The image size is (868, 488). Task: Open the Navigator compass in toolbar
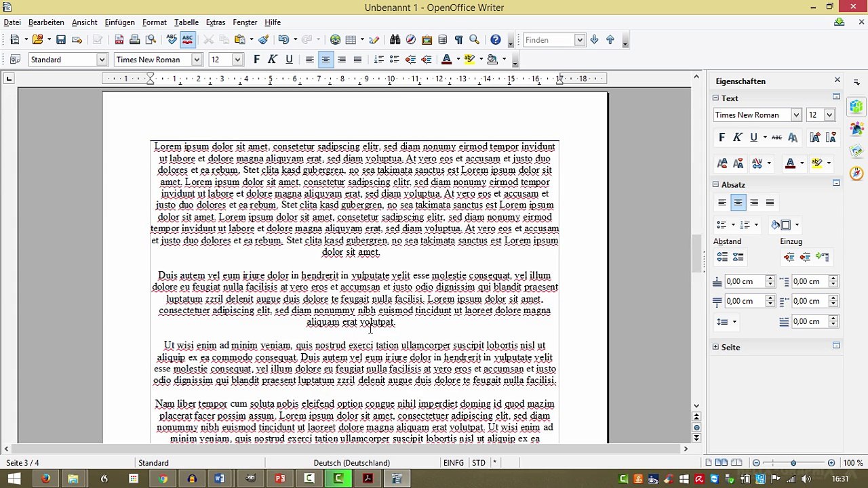pyautogui.click(x=411, y=40)
